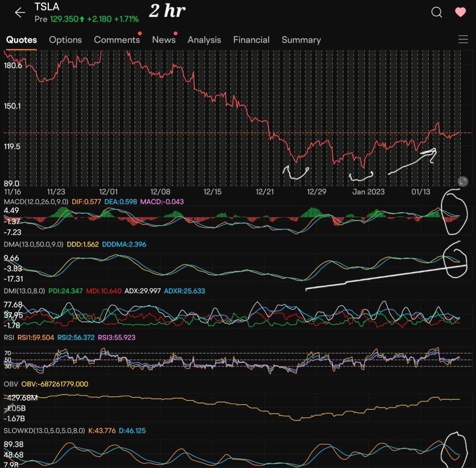Open the News tab
Image resolution: width=476 pixels, height=468 pixels.
[x=164, y=40]
